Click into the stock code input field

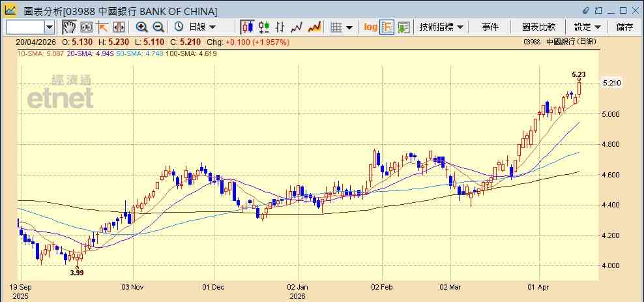pyautogui.click(x=25, y=27)
